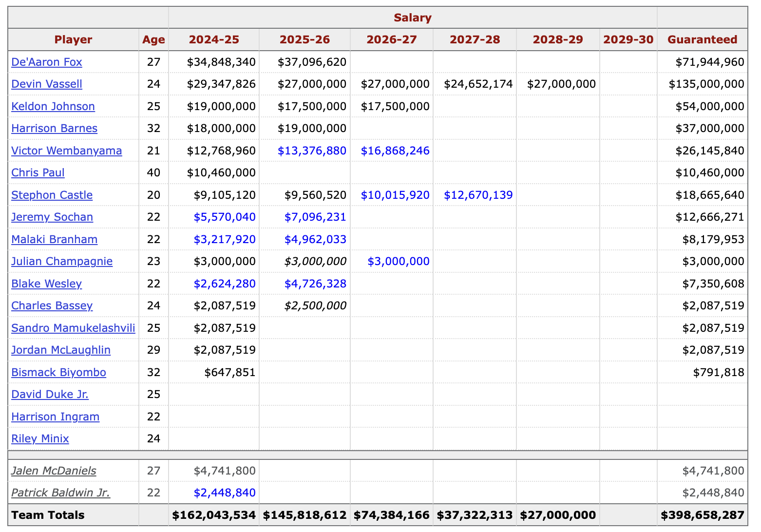Open David Duke Jr. player page
761x532 pixels.
click(50, 394)
